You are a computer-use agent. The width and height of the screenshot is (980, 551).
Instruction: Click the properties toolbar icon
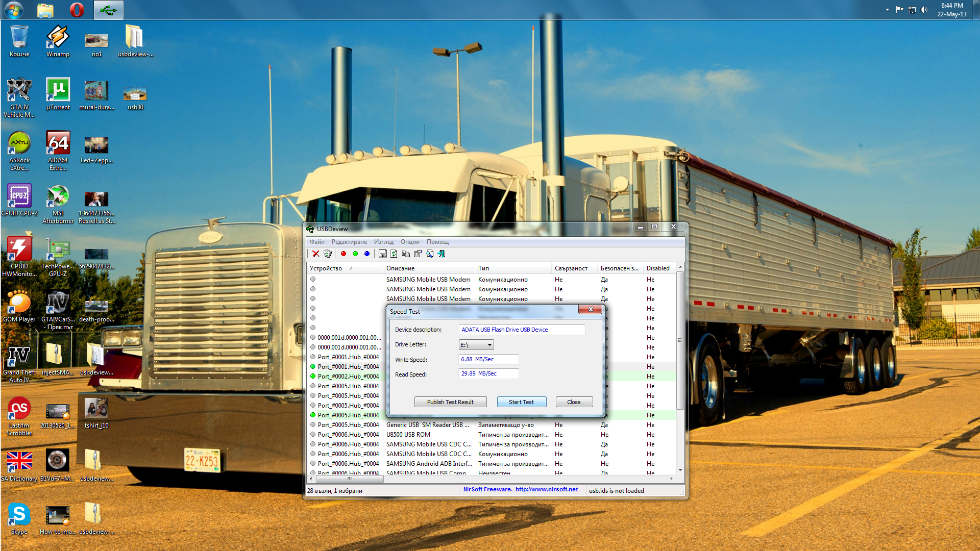[418, 254]
